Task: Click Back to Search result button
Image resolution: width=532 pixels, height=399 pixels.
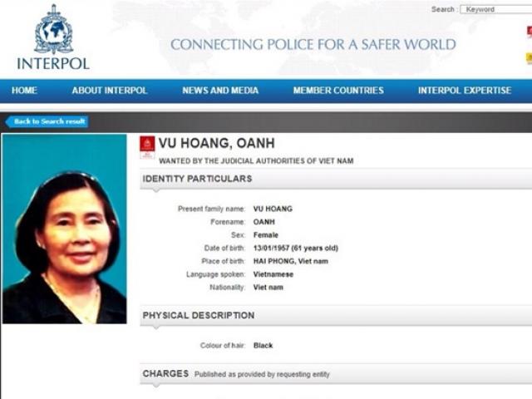Action: (x=47, y=121)
